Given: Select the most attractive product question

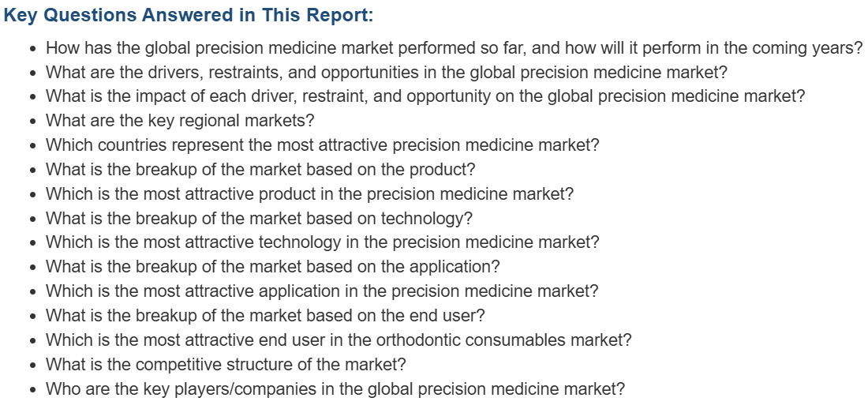Looking at the screenshot, I should [309, 194].
